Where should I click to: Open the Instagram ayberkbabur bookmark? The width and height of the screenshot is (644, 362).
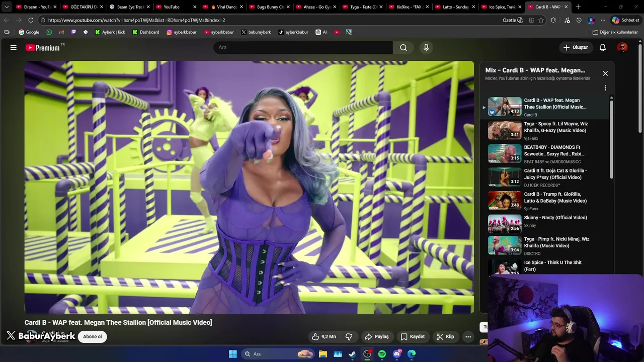(182, 32)
